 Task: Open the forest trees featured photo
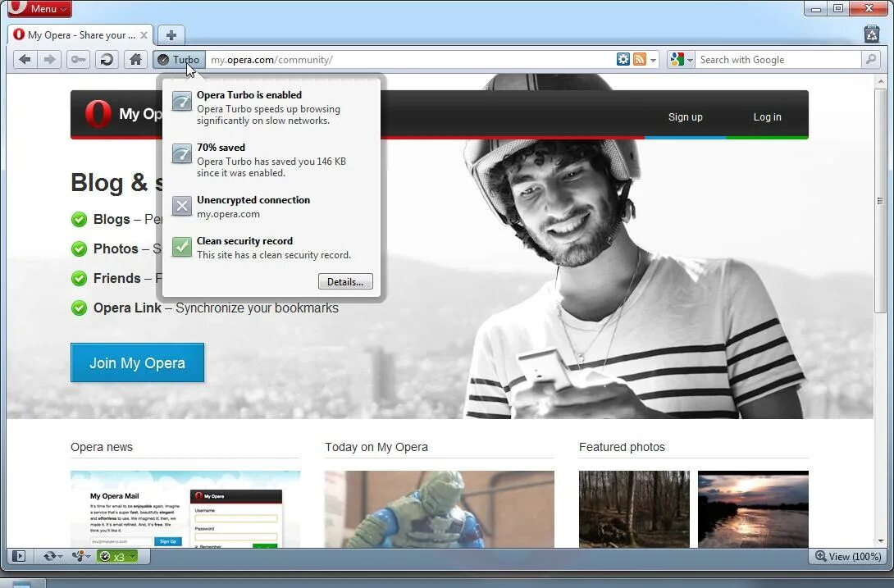click(x=634, y=509)
